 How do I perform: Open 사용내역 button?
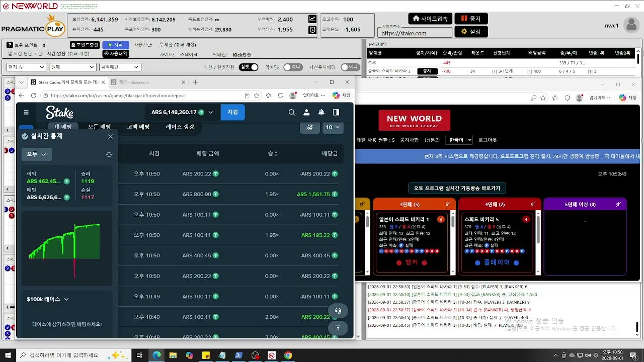(x=116, y=54)
